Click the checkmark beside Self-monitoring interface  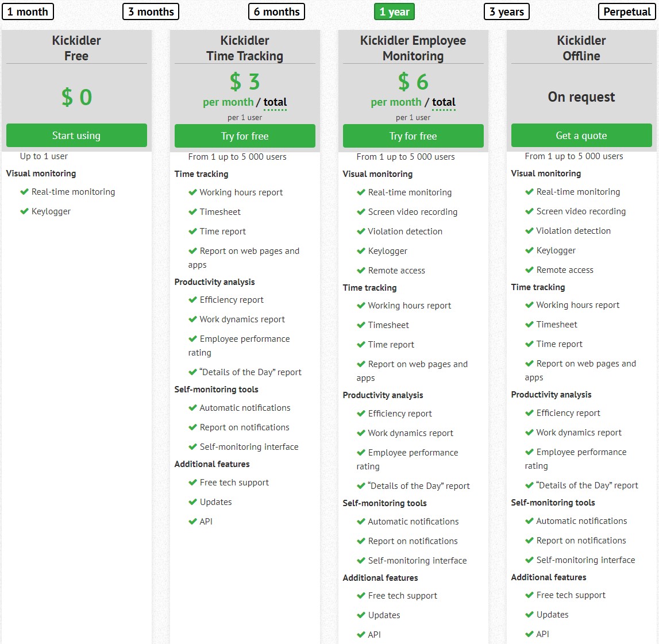pyautogui.click(x=192, y=447)
